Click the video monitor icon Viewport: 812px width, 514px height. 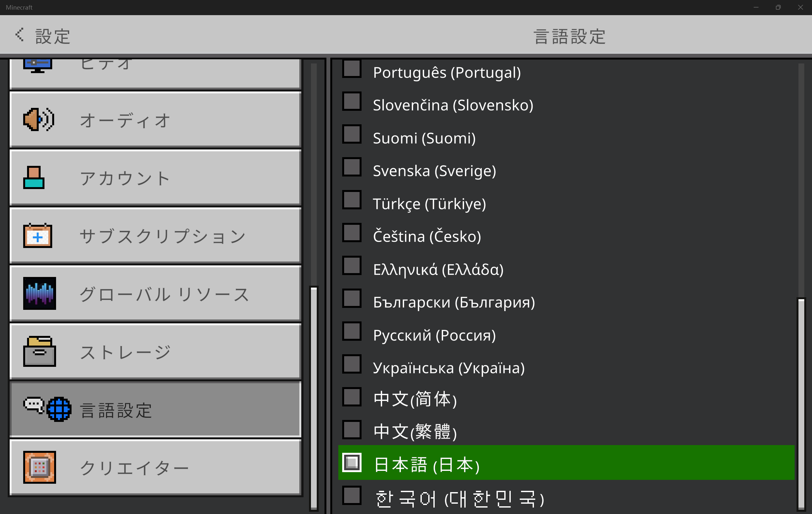(37, 65)
